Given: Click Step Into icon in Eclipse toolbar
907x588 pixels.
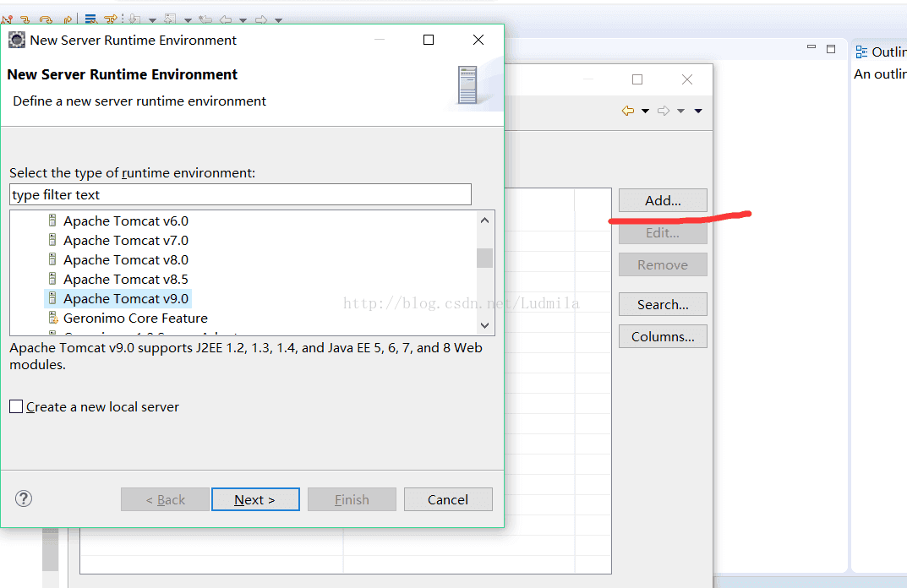Looking at the screenshot, I should pyautogui.click(x=25, y=20).
